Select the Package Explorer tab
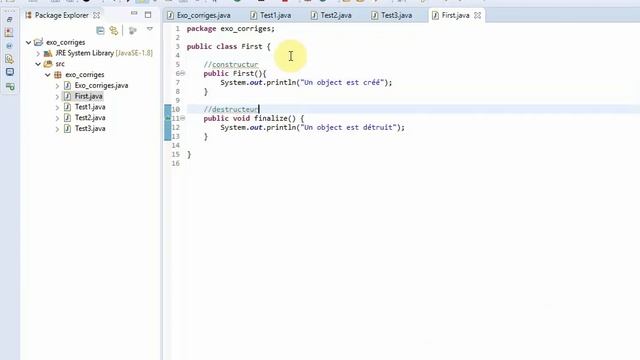The image size is (640, 360). pos(62,15)
